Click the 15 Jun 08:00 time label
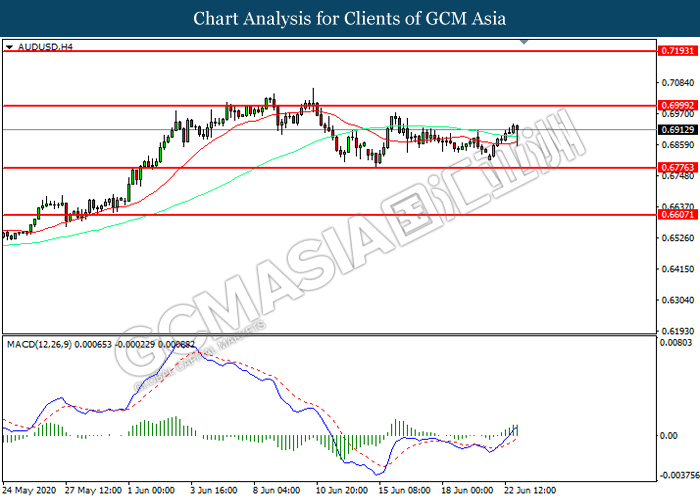The image size is (700, 500). tap(404, 491)
